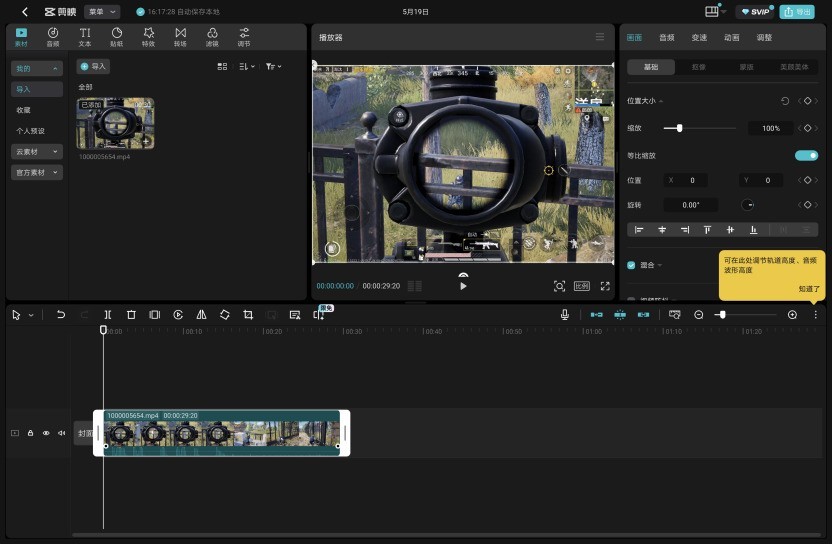Select the 抠像 (Cutout) sub-tab

coord(699,67)
